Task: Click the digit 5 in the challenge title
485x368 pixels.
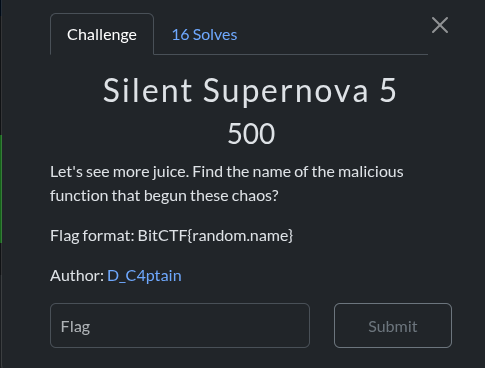Action: pyautogui.click(x=388, y=90)
